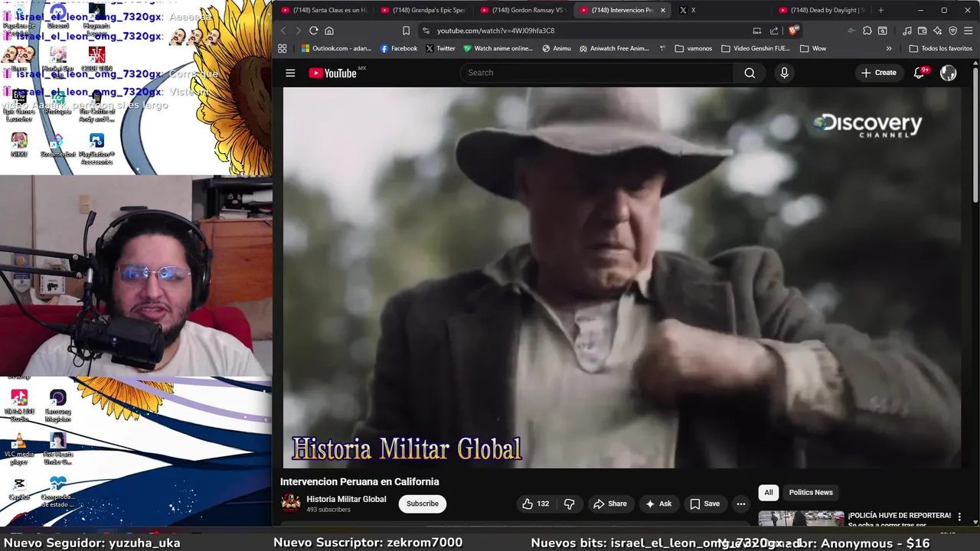Close the Intervencion Peruana tab
Screen dimensions: 980x551
[663, 10]
